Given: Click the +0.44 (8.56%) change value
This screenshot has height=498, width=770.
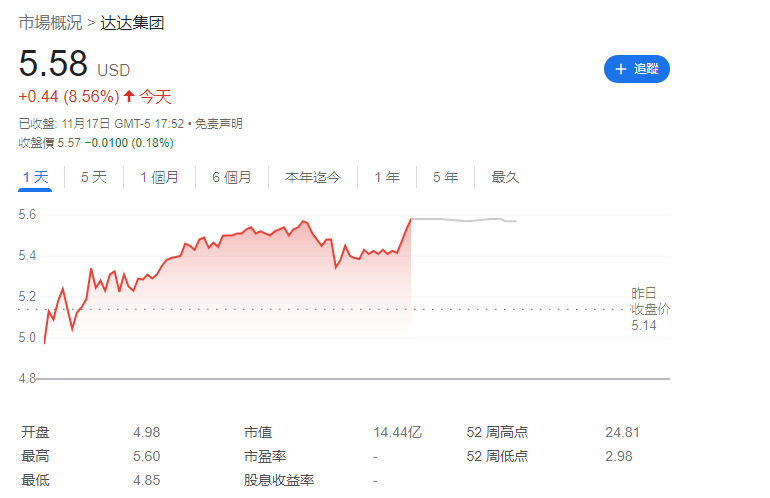Looking at the screenshot, I should [69, 96].
